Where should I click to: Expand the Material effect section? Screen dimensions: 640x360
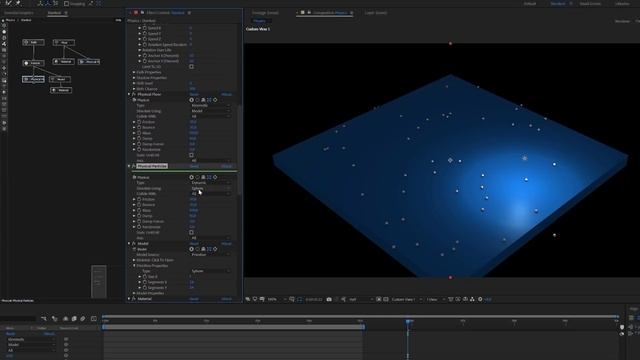pyautogui.click(x=129, y=299)
